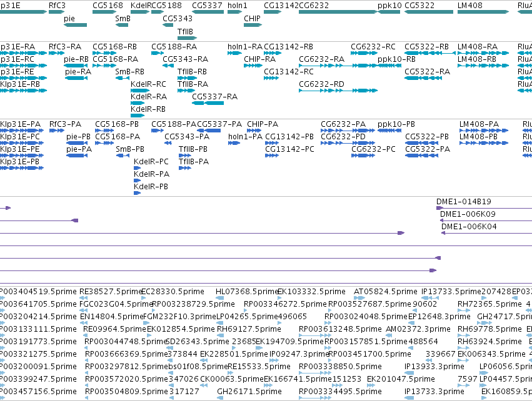Click the KdelR-RC transcript glyph

click(140, 91)
